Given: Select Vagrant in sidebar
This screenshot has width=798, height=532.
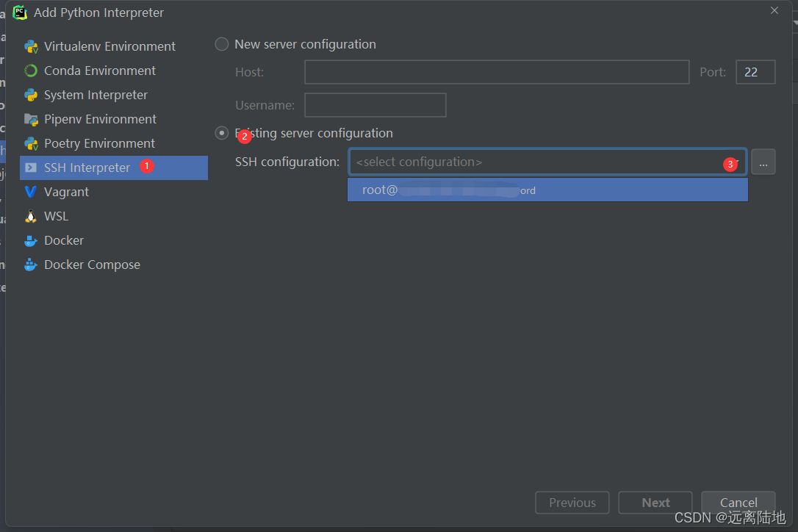Looking at the screenshot, I should pyautogui.click(x=113, y=192).
